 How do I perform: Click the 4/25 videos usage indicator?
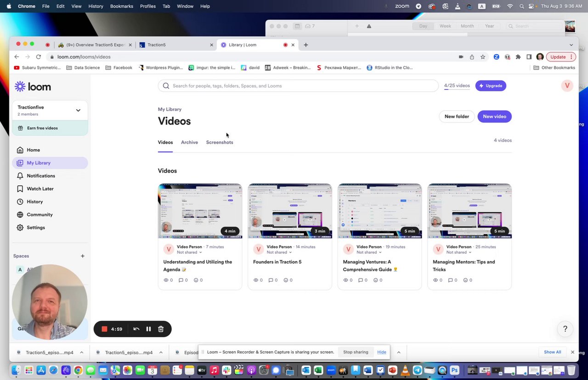click(457, 86)
